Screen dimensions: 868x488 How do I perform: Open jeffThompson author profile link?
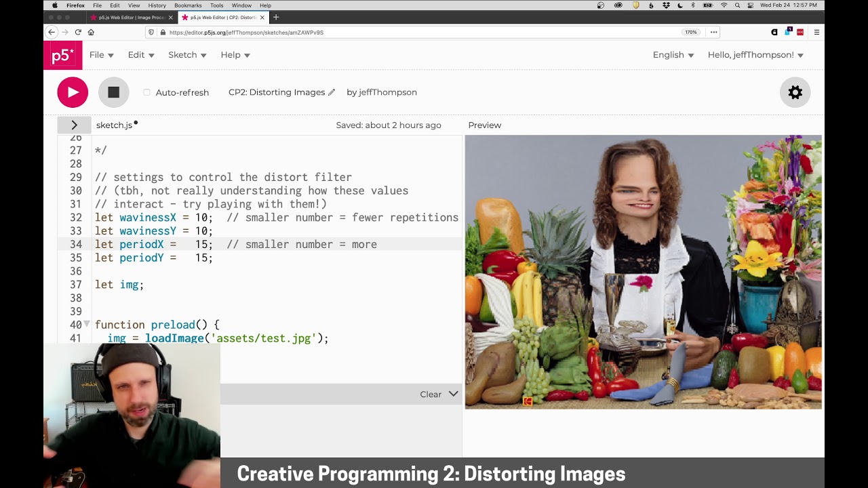coord(388,92)
